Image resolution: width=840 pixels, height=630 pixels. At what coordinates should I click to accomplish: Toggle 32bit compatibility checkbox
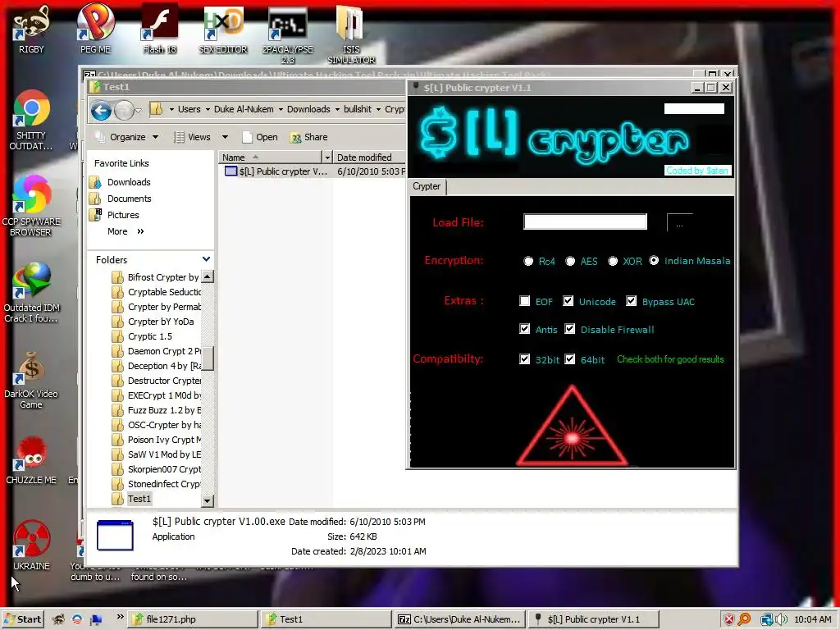pyautogui.click(x=524, y=359)
